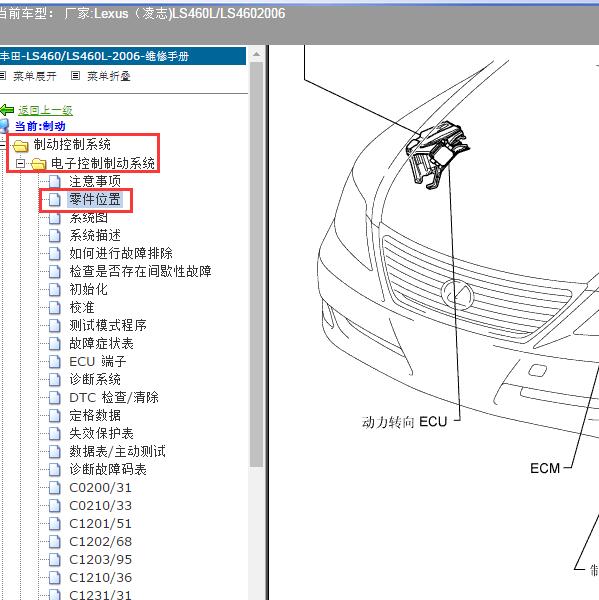The width and height of the screenshot is (599, 600).
Task: Open the 零件位置 page
Action: [95, 199]
